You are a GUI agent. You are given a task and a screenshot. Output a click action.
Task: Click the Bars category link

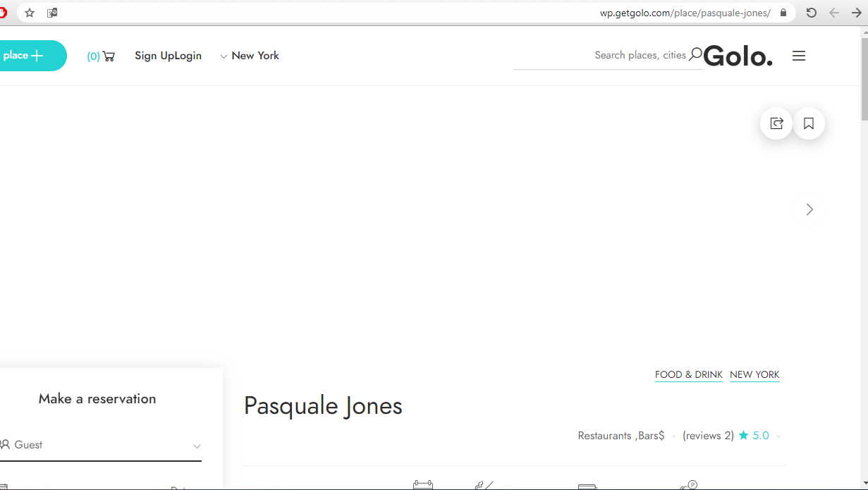[x=647, y=436]
